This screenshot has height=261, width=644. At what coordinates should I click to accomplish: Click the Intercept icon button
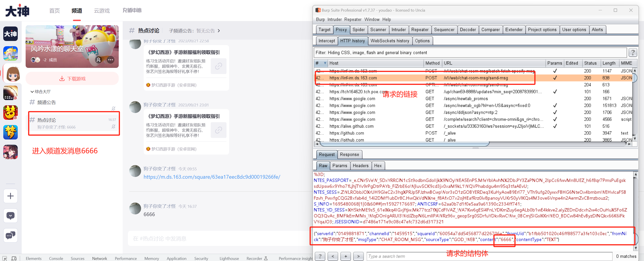click(x=327, y=41)
